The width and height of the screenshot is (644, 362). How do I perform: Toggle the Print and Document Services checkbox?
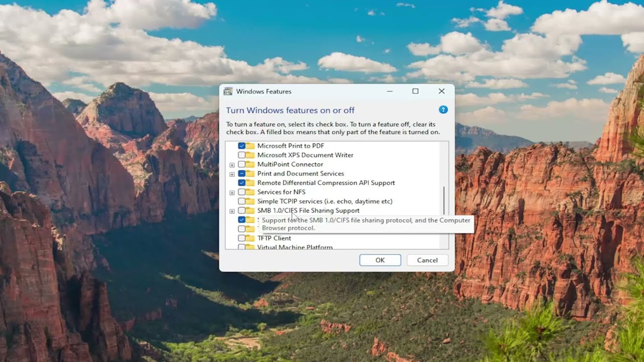point(242,173)
